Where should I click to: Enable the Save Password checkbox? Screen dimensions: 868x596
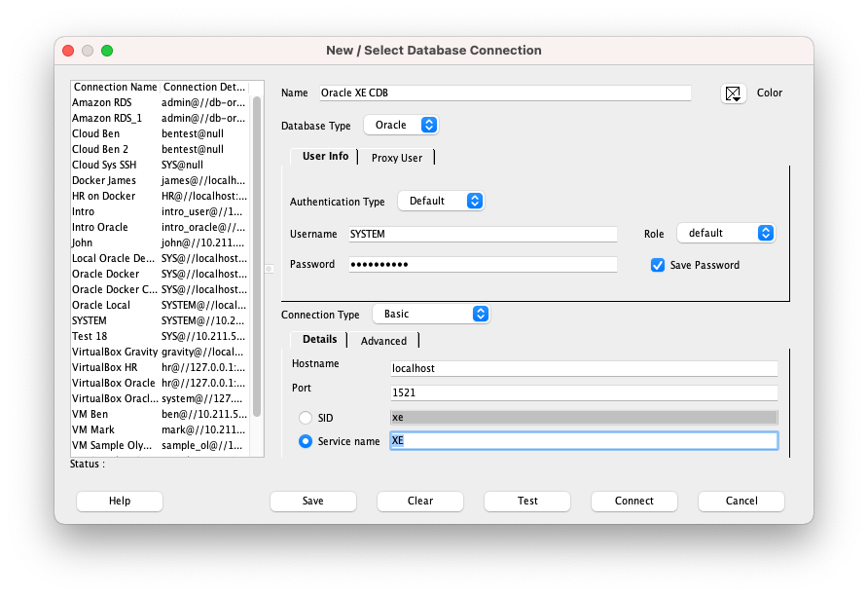point(658,265)
